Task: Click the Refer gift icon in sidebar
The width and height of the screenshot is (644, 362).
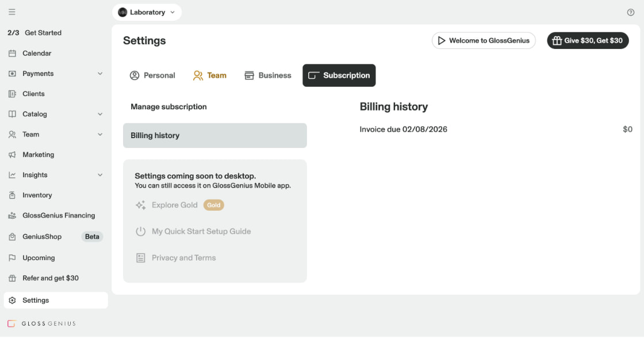Action: tap(12, 278)
